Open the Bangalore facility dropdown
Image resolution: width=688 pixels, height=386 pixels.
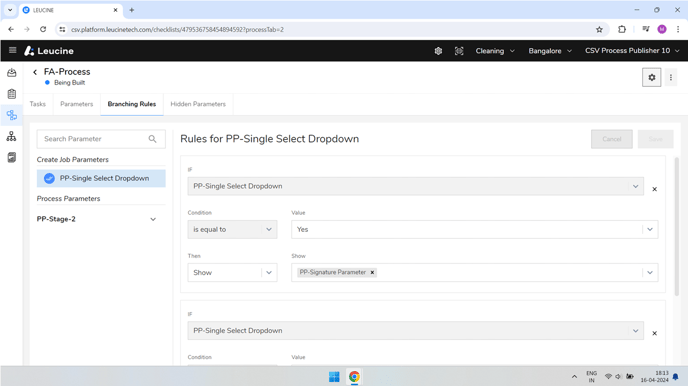tap(550, 51)
